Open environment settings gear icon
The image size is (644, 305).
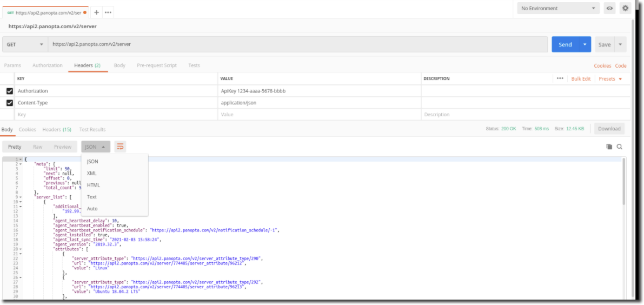coord(626,8)
